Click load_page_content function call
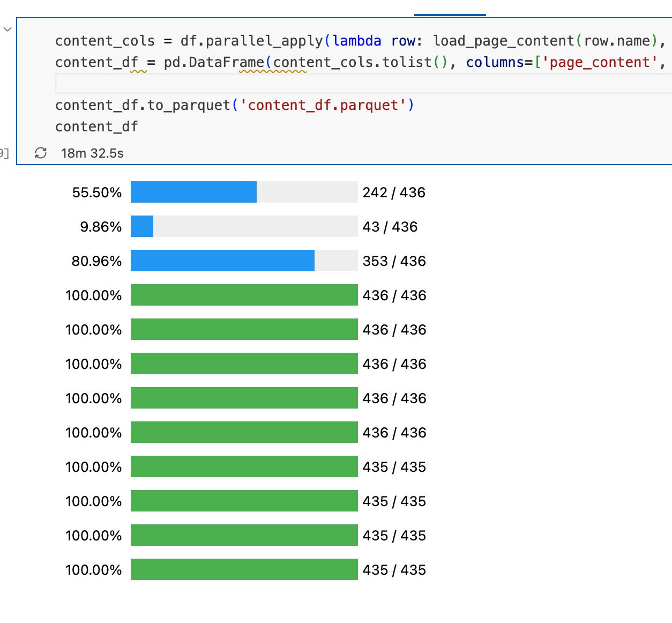Viewport: 672px width, 623px height. coord(504,41)
